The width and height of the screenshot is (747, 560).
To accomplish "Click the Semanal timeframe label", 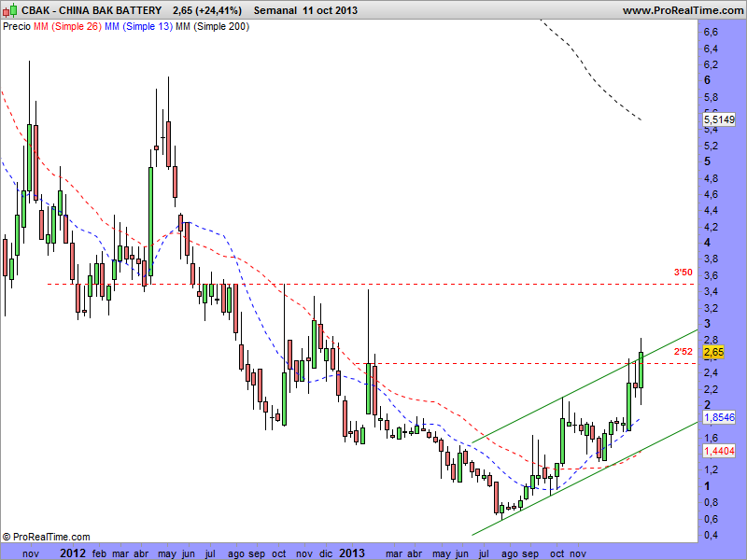I will point(275,10).
